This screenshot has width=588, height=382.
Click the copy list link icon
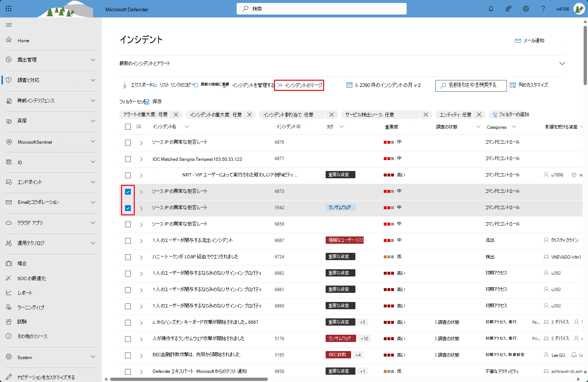point(154,85)
